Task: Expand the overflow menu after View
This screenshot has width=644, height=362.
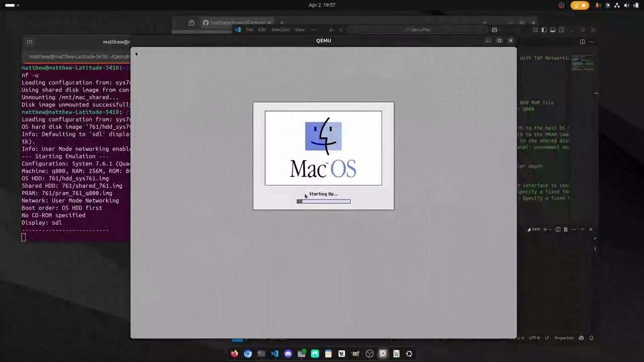Action: (314, 30)
